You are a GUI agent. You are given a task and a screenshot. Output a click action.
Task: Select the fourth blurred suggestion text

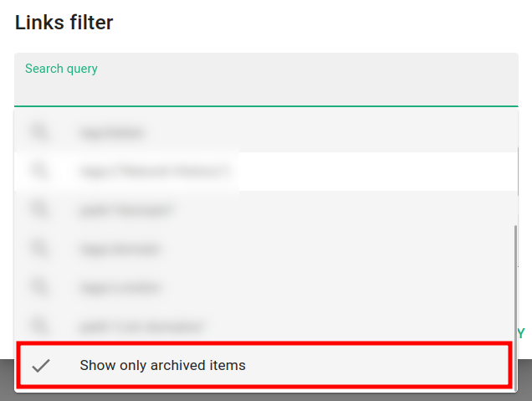click(120, 249)
